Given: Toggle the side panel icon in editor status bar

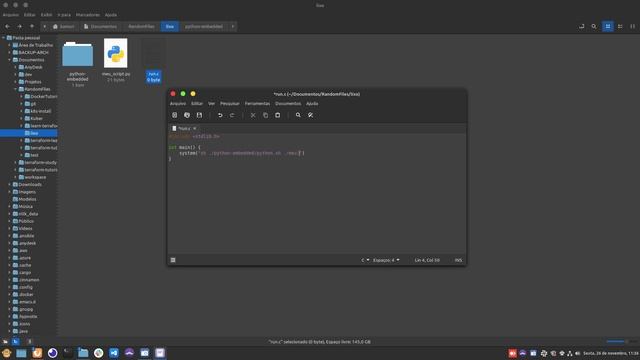Looking at the screenshot, I should pos(173,260).
